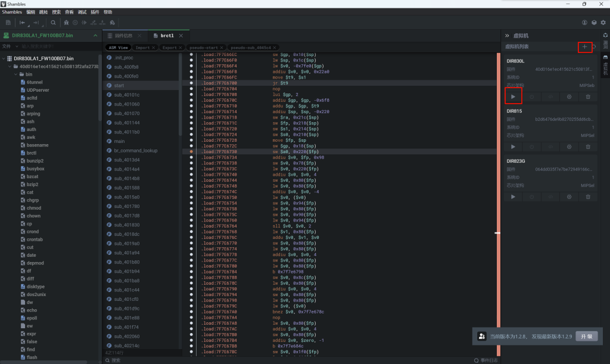Start the DIR830L virtual machine
The height and width of the screenshot is (364, 610).
513,96
